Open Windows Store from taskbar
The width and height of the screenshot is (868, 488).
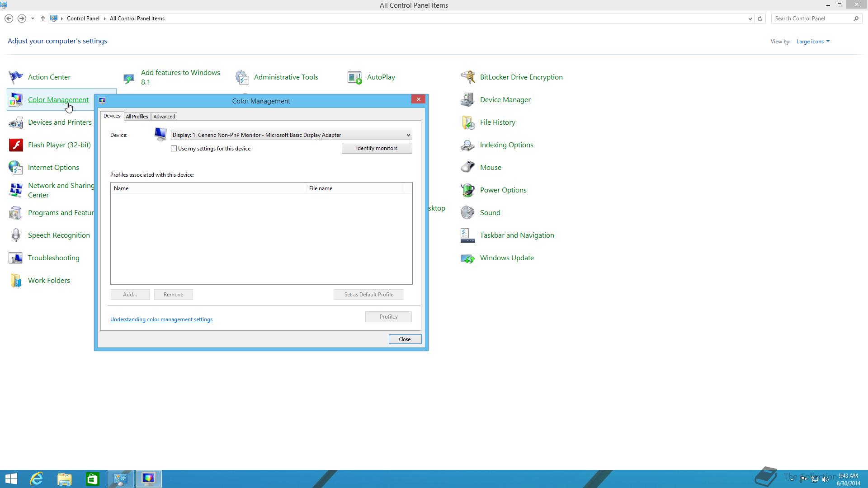click(x=93, y=479)
